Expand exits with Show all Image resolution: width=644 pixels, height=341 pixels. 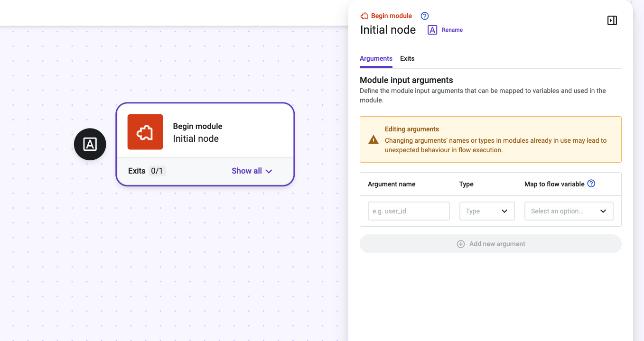pyautogui.click(x=252, y=171)
